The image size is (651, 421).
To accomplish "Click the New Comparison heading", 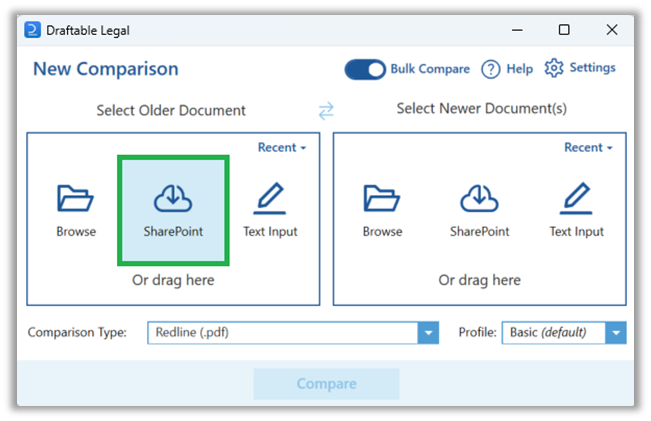I will point(106,69).
